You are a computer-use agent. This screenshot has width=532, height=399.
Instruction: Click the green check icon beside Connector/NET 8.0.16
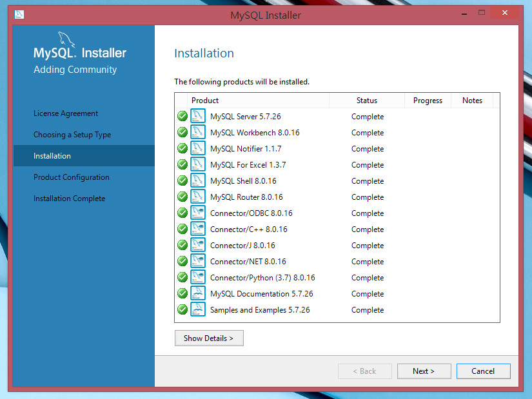pos(182,261)
